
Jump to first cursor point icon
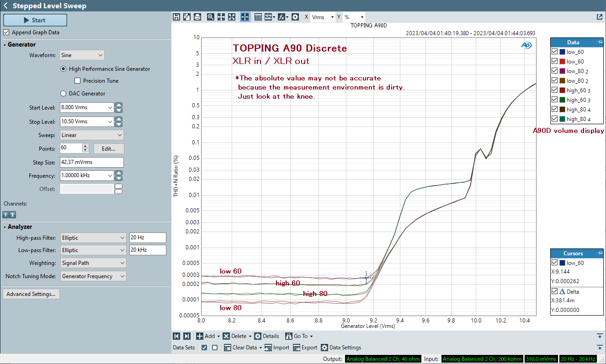point(177,336)
